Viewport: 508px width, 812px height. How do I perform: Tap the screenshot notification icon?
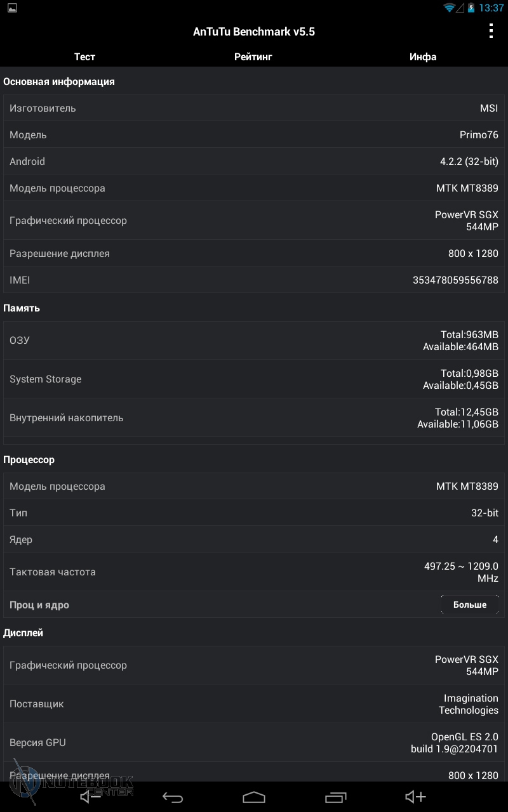tap(12, 8)
